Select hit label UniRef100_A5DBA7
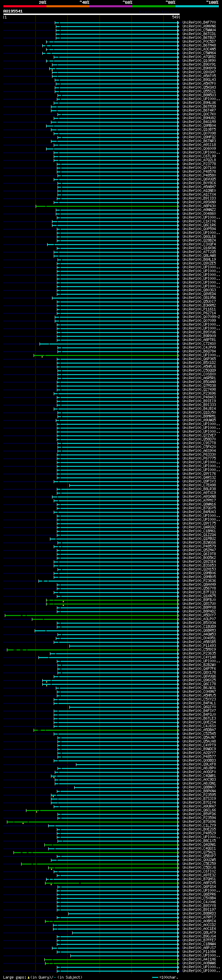Screen dimensions: 222x980 199,730
